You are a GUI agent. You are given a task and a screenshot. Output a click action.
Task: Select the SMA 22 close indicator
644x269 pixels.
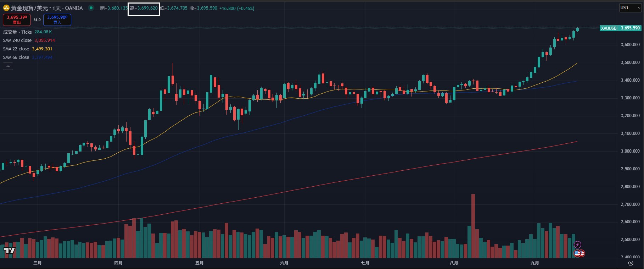coord(16,49)
